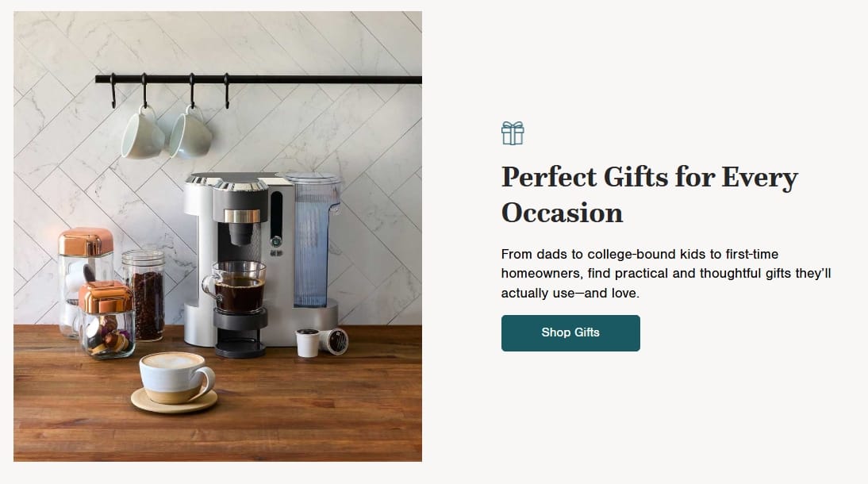Click the glass mug of brewed coffee

click(236, 287)
